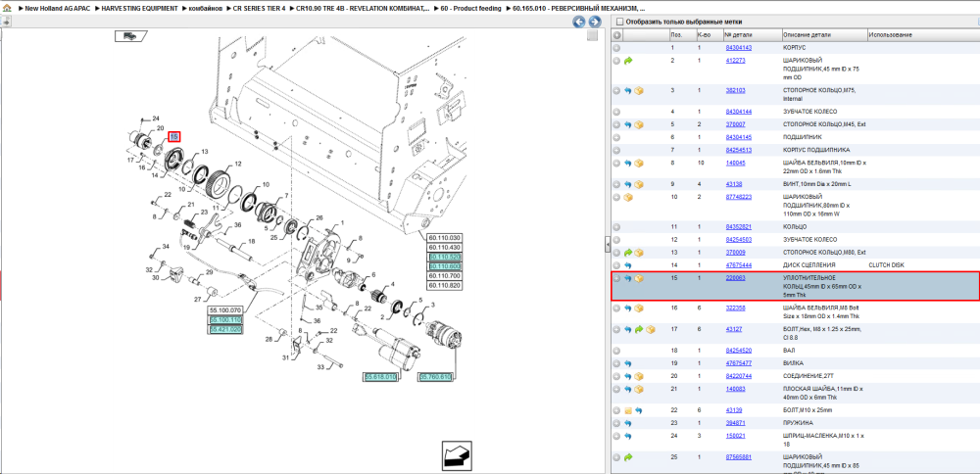
Task: Click the package box icon in row 8
Action: pyautogui.click(x=639, y=163)
